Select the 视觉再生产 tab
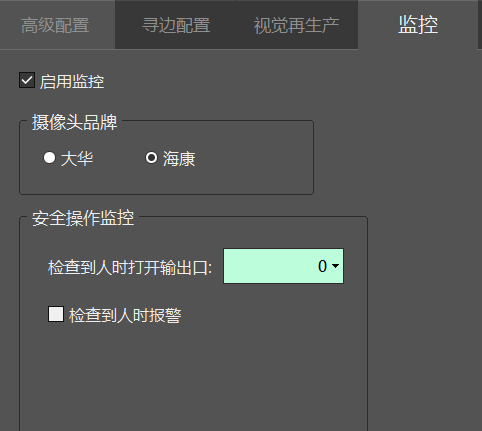The image size is (482, 431). click(x=297, y=25)
